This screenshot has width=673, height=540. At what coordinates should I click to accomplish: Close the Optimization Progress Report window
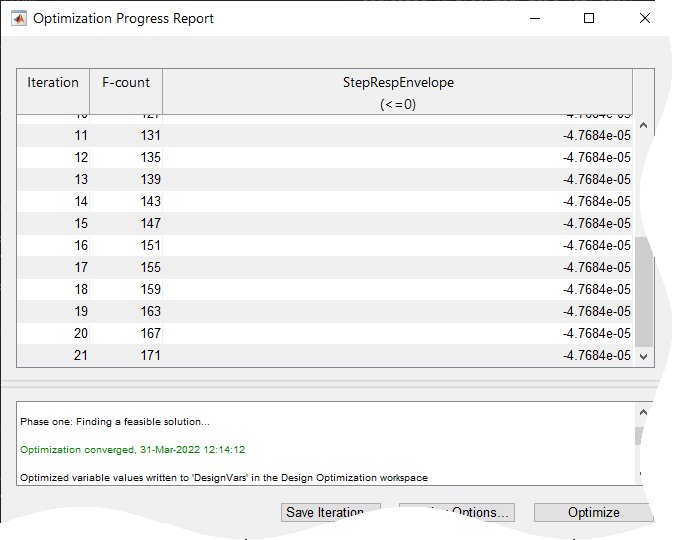pos(645,18)
